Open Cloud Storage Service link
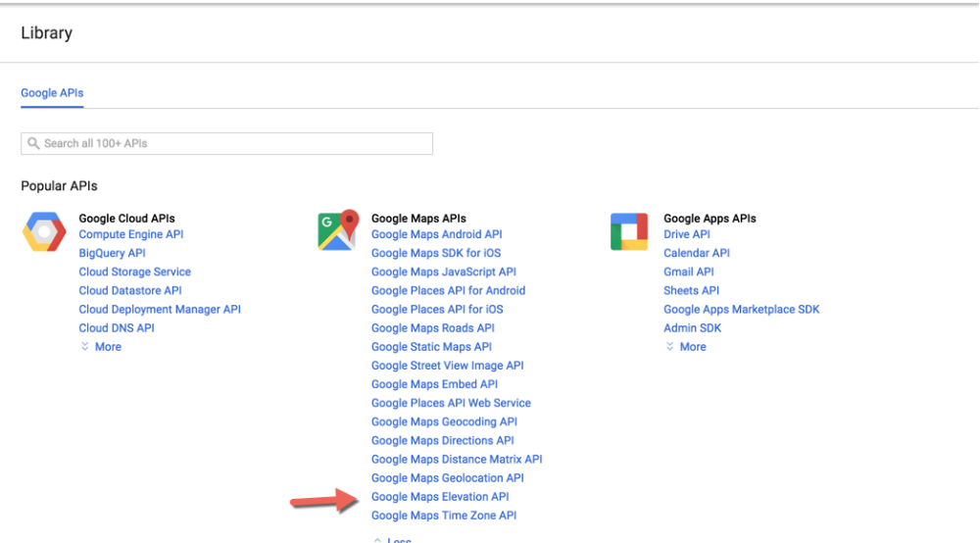The width and height of the screenshot is (980, 543). pos(135,271)
